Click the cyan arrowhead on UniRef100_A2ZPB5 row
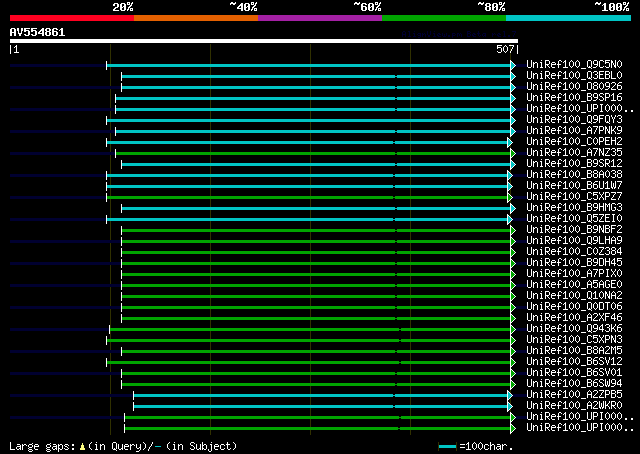This screenshot has height=454, width=640. tap(510, 396)
